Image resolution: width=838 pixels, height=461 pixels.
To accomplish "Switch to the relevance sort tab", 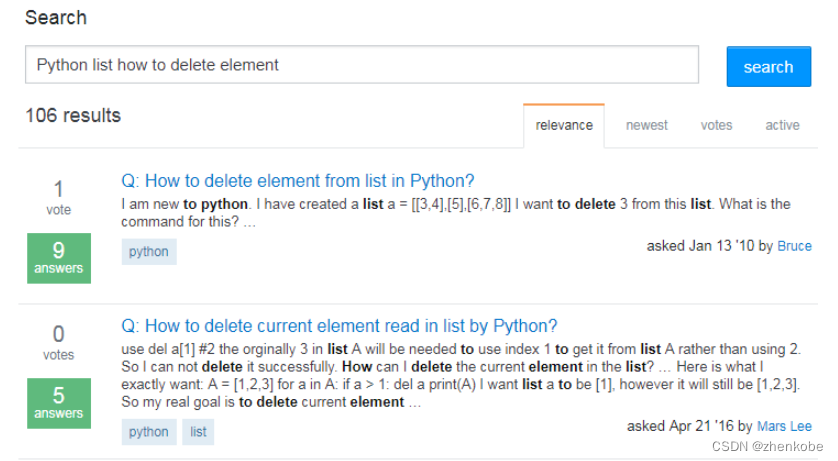I will [x=564, y=125].
